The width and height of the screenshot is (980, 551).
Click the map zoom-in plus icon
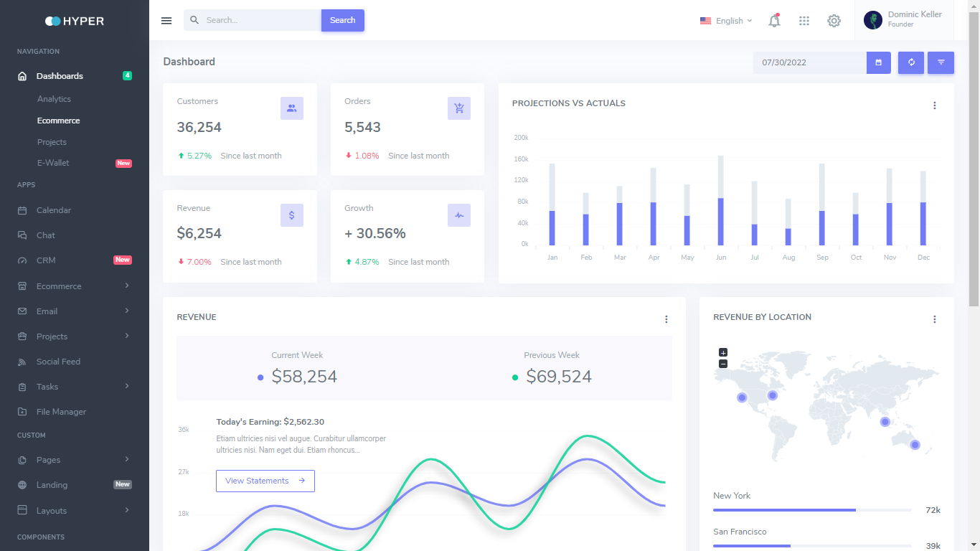click(723, 352)
